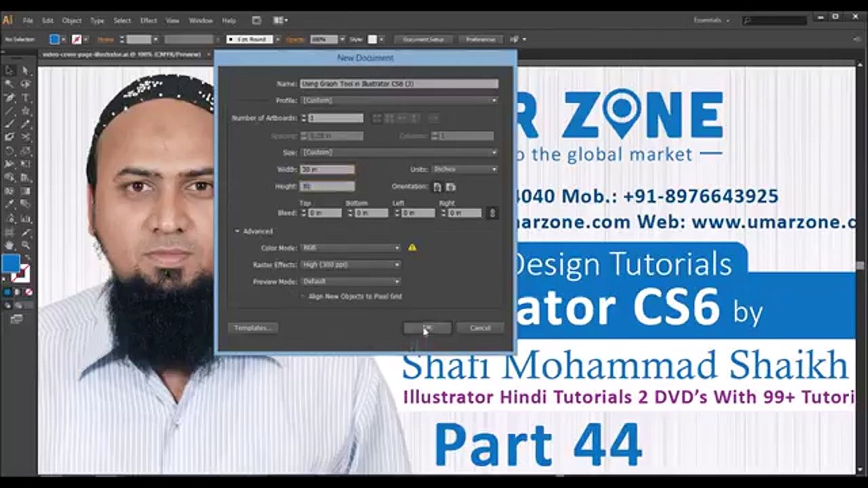Select the Gradient tool
Screen dimensions: 868x488
(26, 190)
